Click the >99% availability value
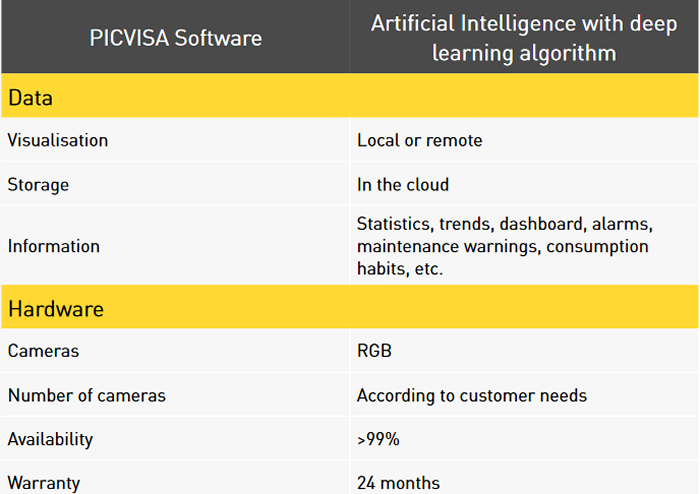The height and width of the screenshot is (494, 700). click(x=377, y=440)
